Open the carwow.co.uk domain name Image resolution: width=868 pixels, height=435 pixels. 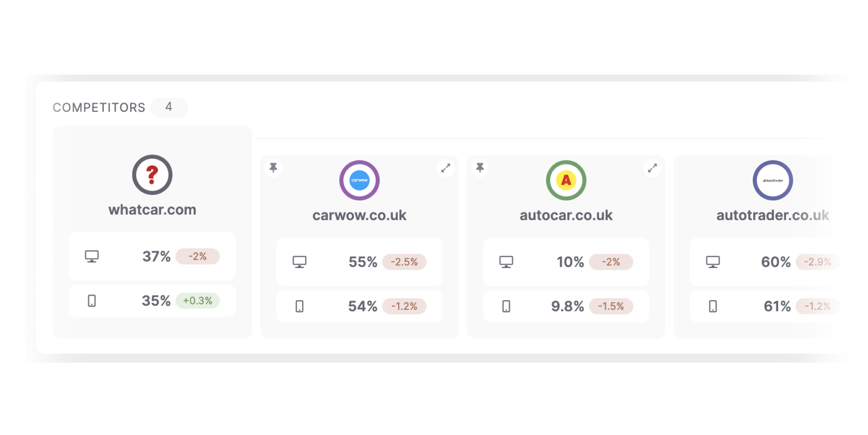359,215
